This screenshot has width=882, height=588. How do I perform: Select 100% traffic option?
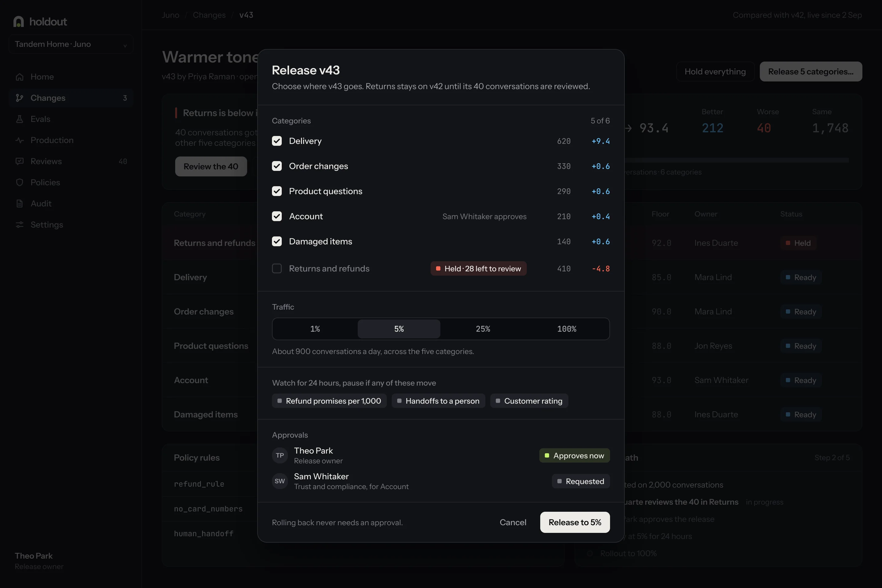click(567, 329)
